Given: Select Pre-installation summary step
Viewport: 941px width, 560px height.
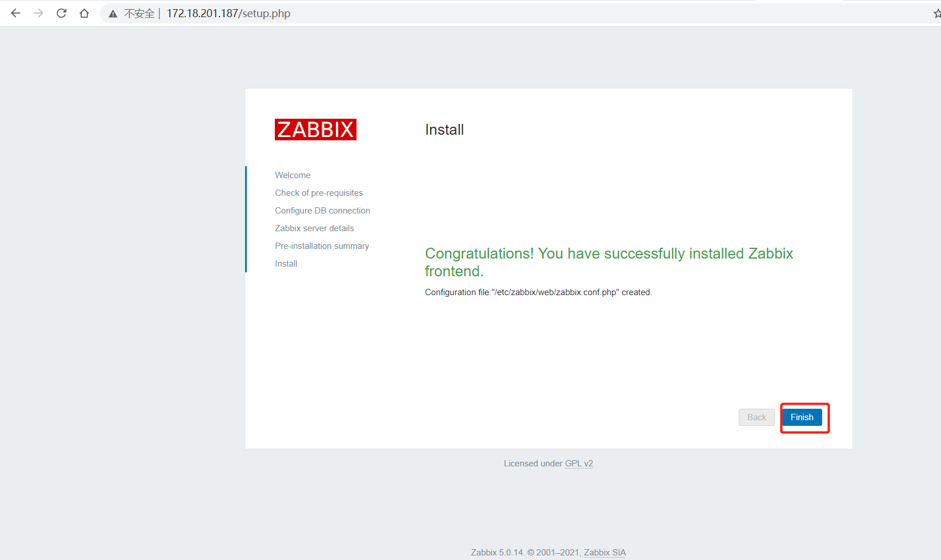Looking at the screenshot, I should 322,246.
